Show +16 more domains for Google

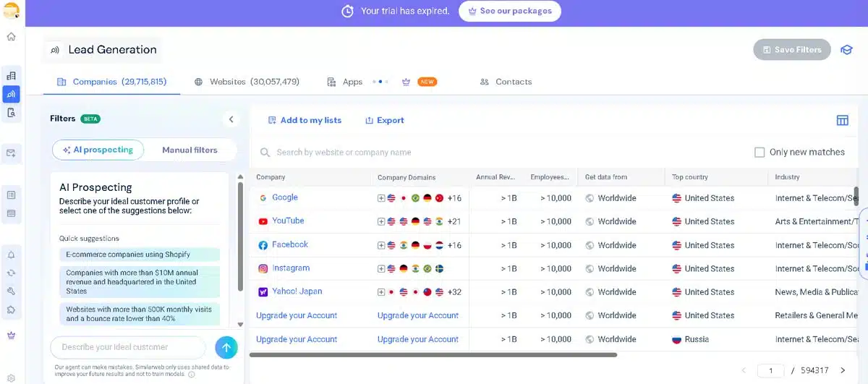click(454, 198)
